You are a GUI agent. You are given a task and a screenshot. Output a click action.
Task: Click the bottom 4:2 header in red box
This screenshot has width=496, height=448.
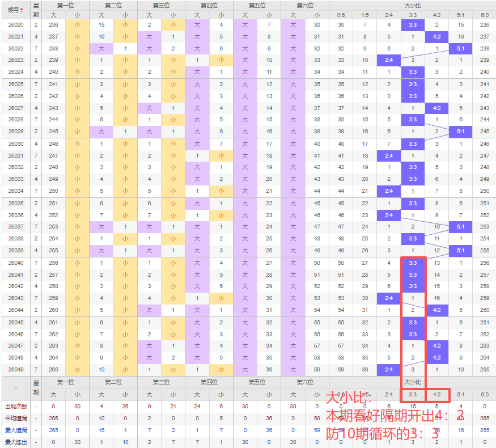tap(436, 395)
